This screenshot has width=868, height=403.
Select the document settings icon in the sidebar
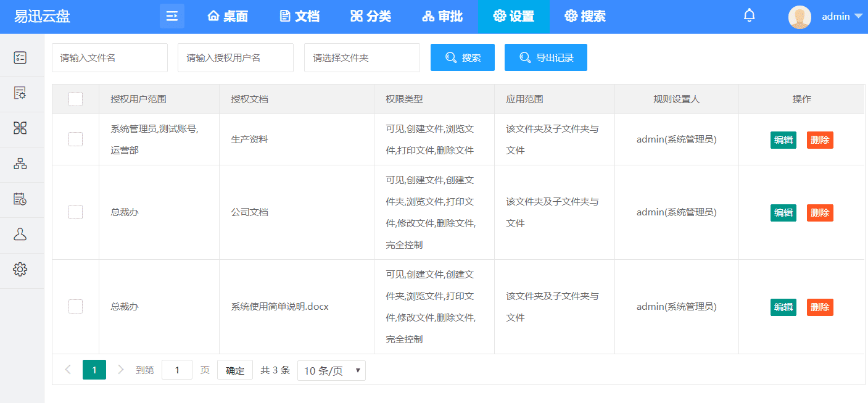click(x=20, y=93)
